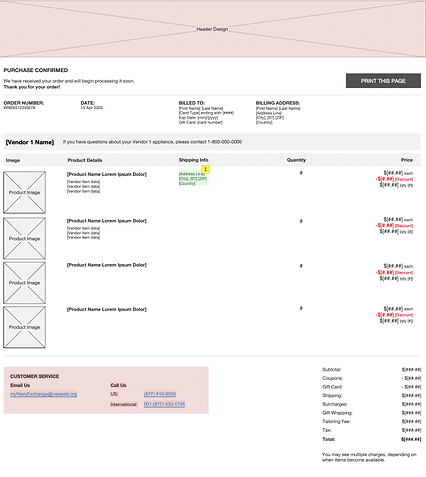Click the Price column header
426x477 pixels.
[407, 160]
